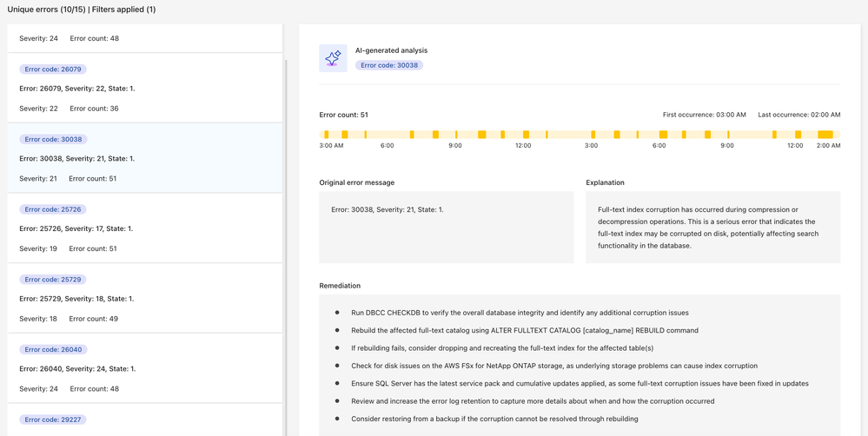Click the Consider restoring from a backup item
The width and height of the screenshot is (868, 436).
coord(494,419)
